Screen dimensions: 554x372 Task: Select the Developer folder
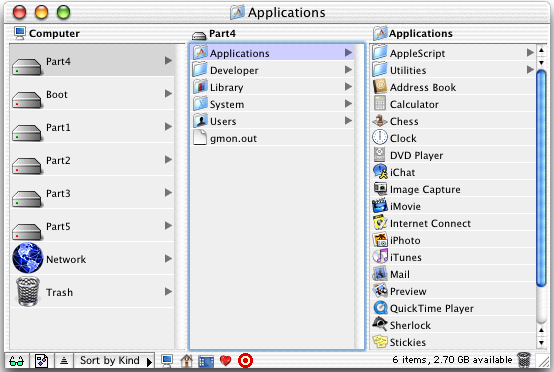pos(272,70)
